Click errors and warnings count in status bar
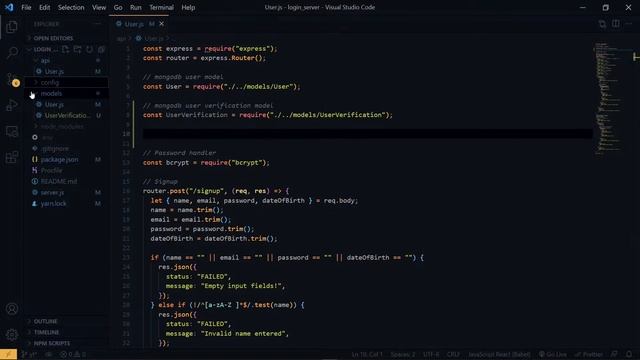640x360 pixels. (x=73, y=354)
